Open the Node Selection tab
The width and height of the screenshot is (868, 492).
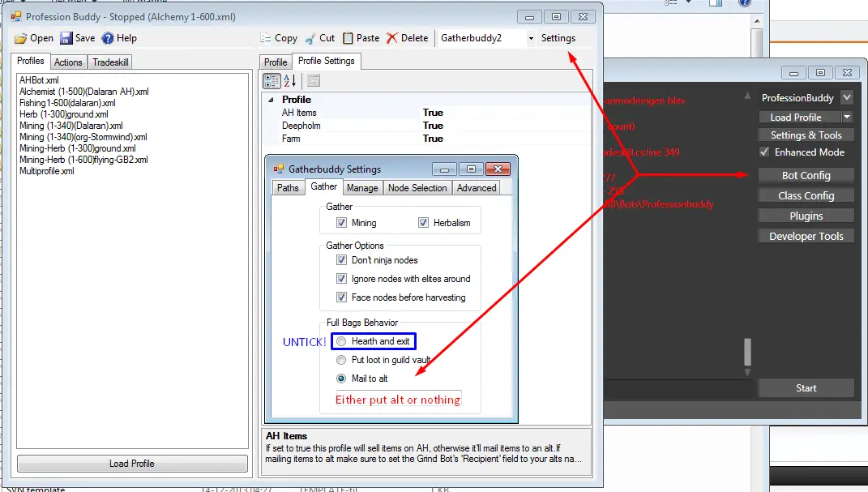417,187
